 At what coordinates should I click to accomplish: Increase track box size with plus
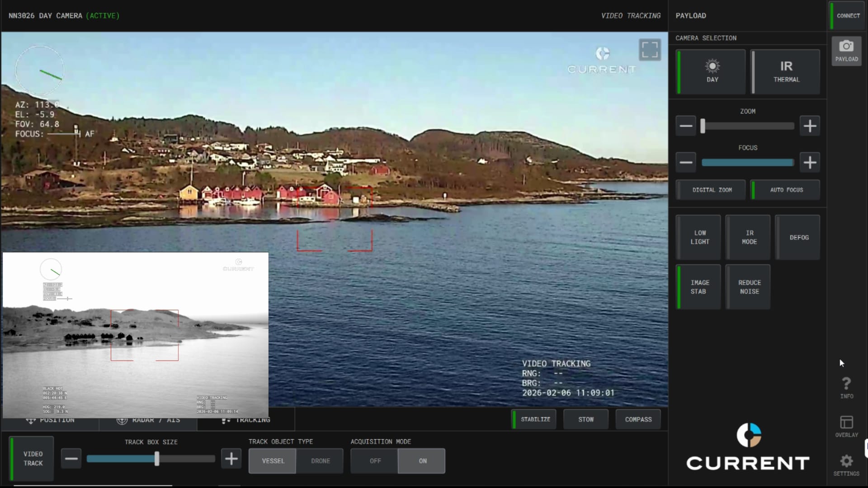click(x=231, y=459)
